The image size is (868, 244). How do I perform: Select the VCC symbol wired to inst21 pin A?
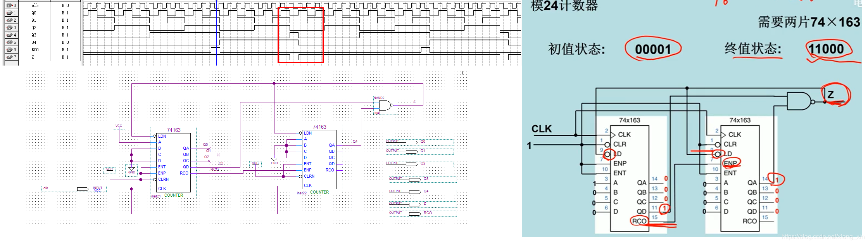[119, 126]
